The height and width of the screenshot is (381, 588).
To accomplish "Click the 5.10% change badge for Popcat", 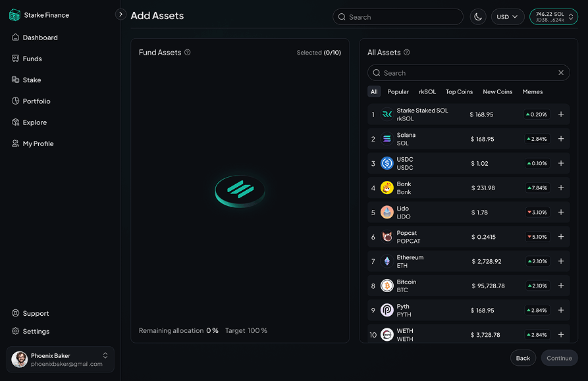I will 537,237.
